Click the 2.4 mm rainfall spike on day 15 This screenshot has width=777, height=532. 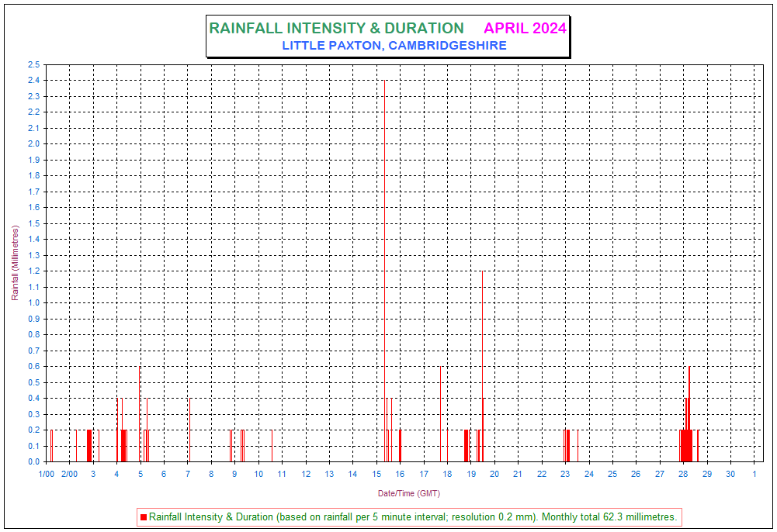(384, 271)
